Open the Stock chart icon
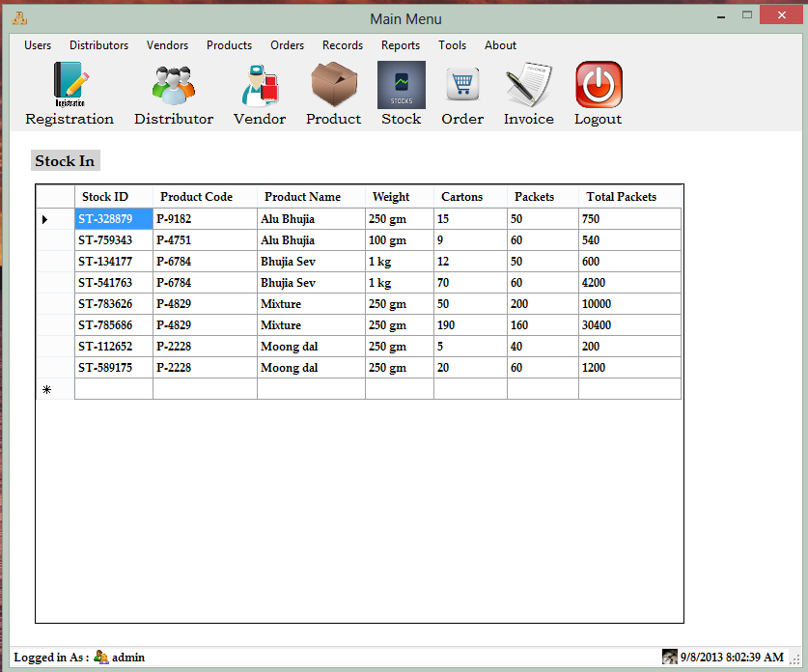 tap(402, 85)
